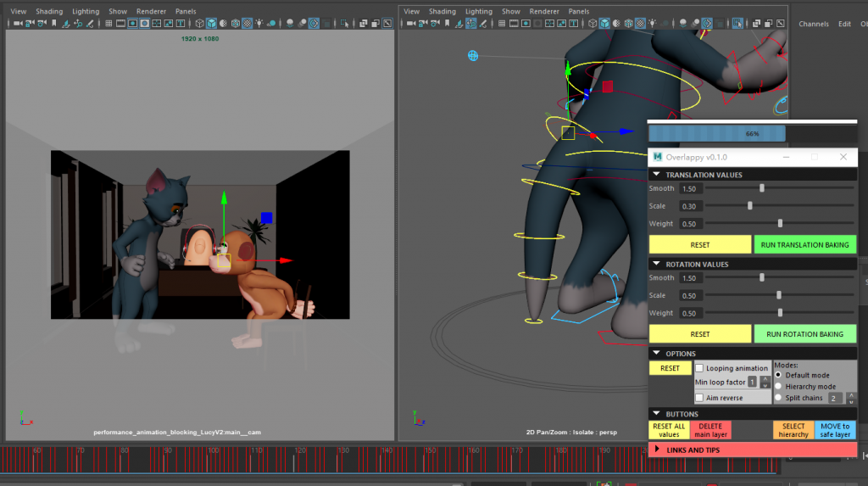Toggle Isolate Select icon in right panel toolbar

pyautogui.click(x=737, y=23)
